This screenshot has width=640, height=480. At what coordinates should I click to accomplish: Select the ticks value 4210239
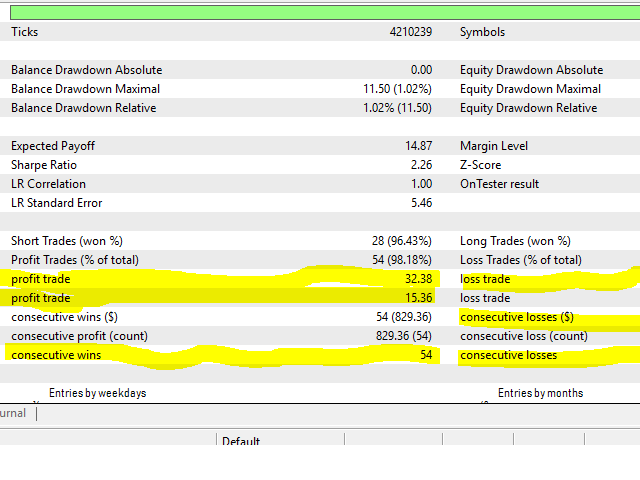tap(411, 32)
